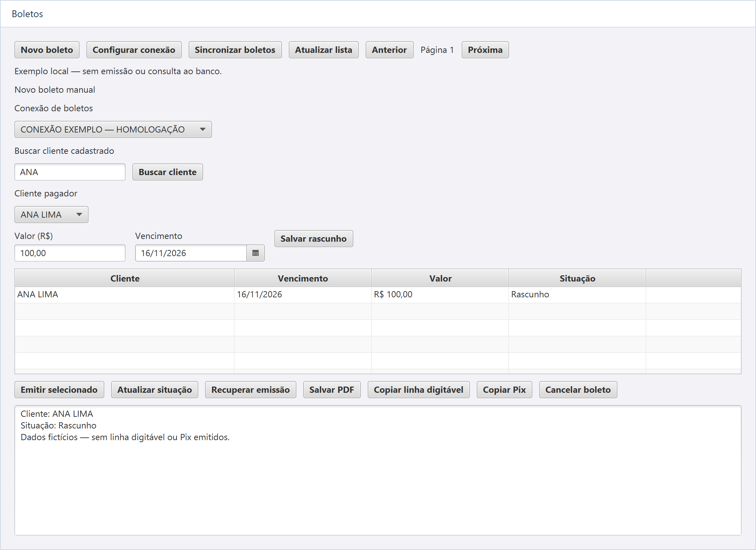
Task: Click Emitir selecionado button
Action: [x=59, y=390]
